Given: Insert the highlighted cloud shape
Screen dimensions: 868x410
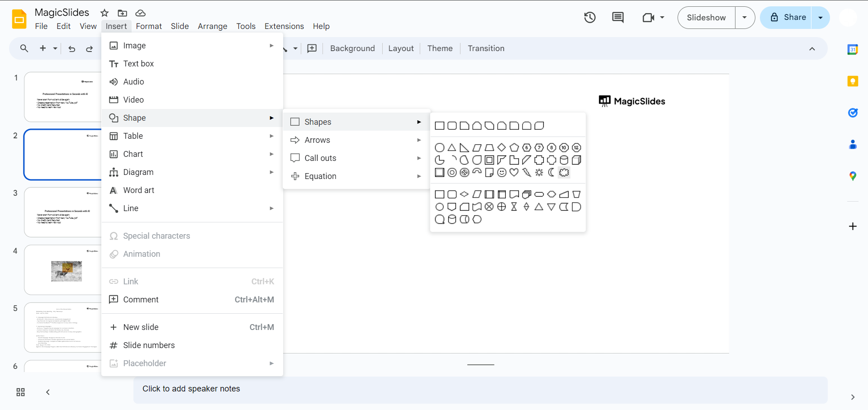Looking at the screenshot, I should pos(564,173).
